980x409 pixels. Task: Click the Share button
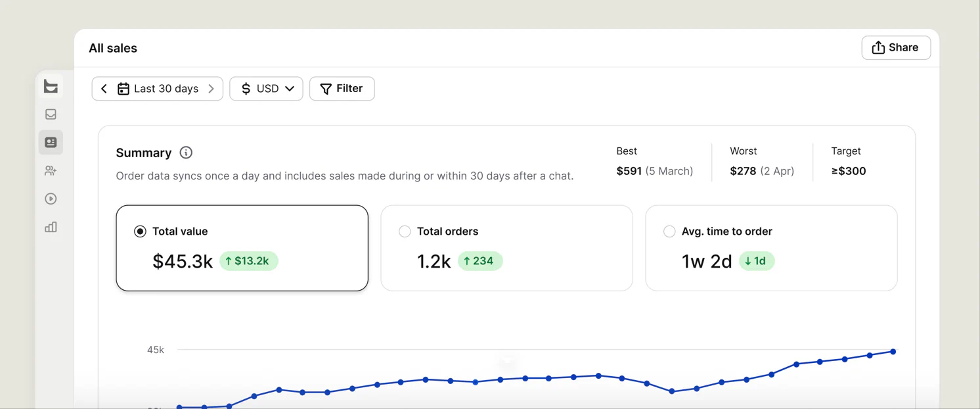896,48
